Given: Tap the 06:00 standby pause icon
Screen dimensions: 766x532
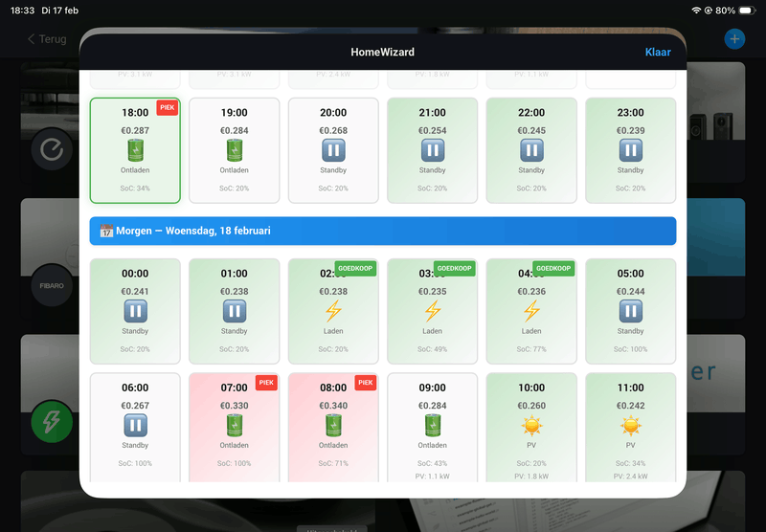Looking at the screenshot, I should click(x=135, y=425).
